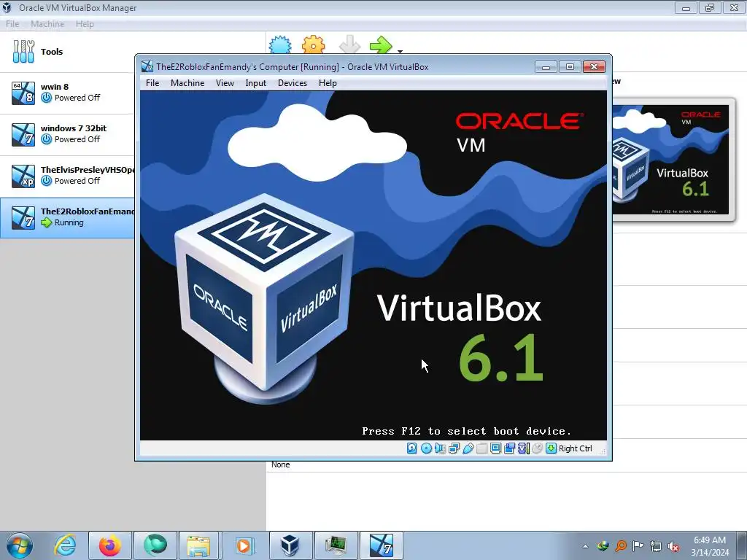Click shared folders icon in VM status bar
747x560 pixels.
pyautogui.click(x=481, y=448)
